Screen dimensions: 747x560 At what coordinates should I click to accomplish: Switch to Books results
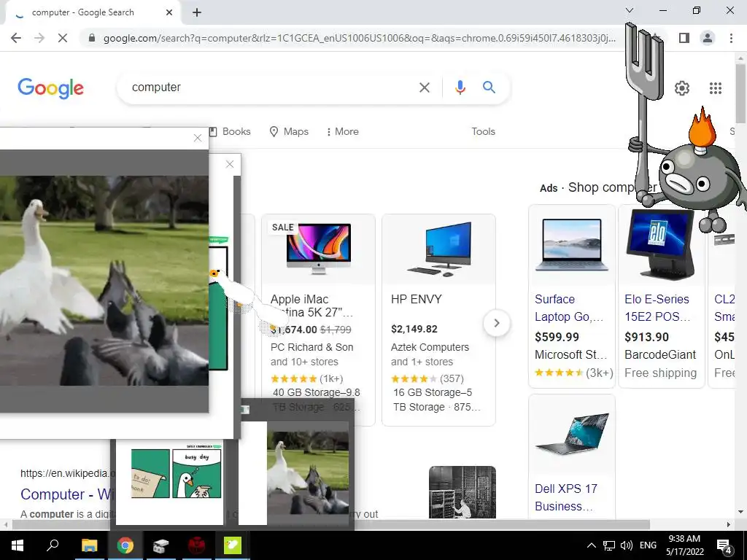230,131
